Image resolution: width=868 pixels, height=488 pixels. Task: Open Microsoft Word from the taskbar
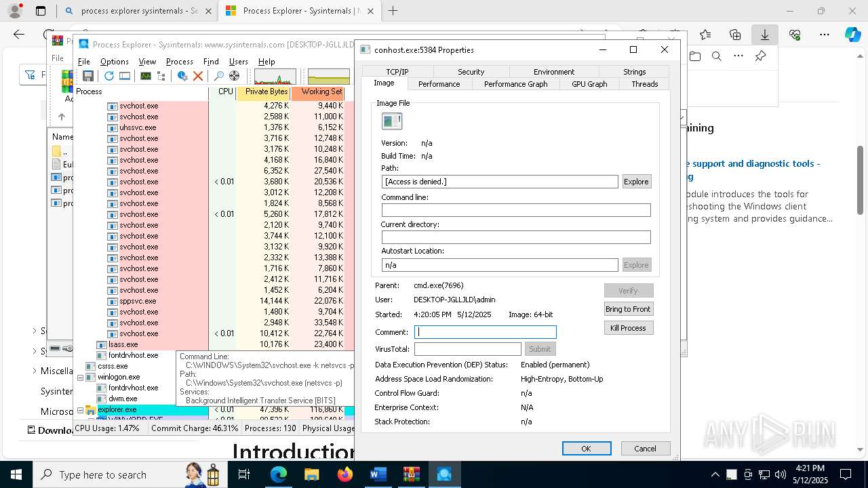coord(378,474)
